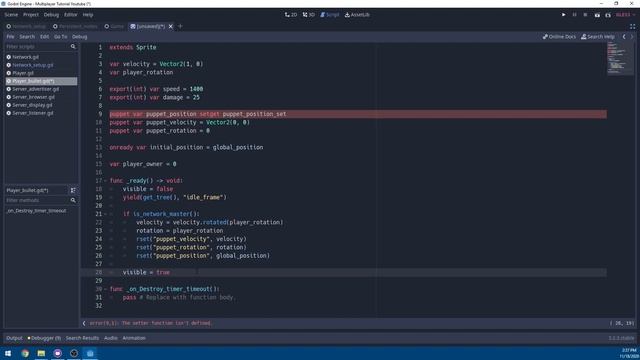640x360 pixels.
Task: Open the Editor menu
Action: pyautogui.click(x=70, y=15)
